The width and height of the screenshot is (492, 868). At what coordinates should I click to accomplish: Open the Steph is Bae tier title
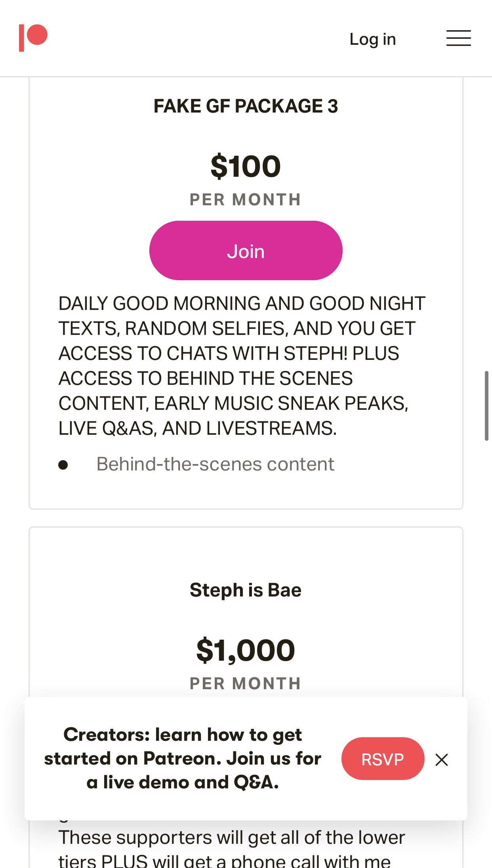pyautogui.click(x=246, y=590)
